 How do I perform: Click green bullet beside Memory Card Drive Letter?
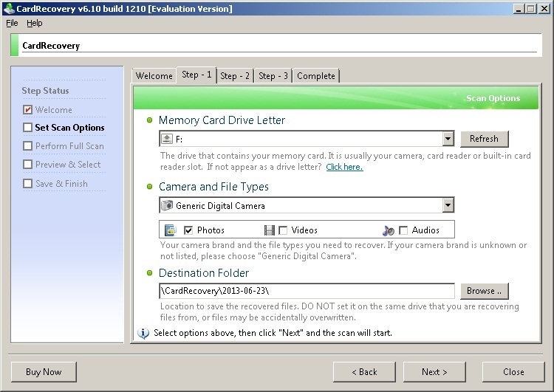coord(149,120)
